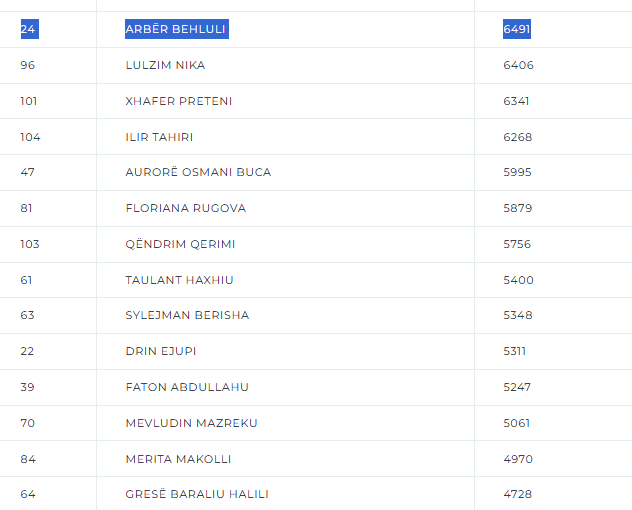This screenshot has height=510, width=632.
Task: Select the name XHAFER PRETENI
Action: 173,101
